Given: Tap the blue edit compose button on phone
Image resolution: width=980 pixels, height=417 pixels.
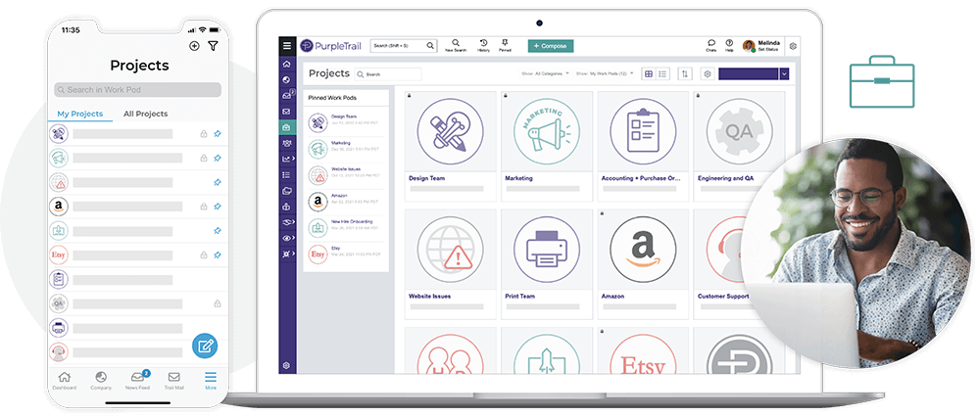Looking at the screenshot, I should click(205, 346).
